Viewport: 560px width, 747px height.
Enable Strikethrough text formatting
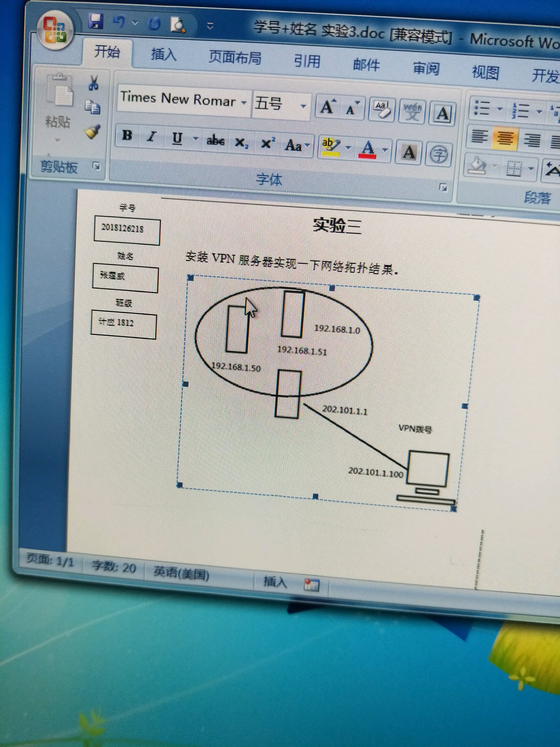(215, 141)
